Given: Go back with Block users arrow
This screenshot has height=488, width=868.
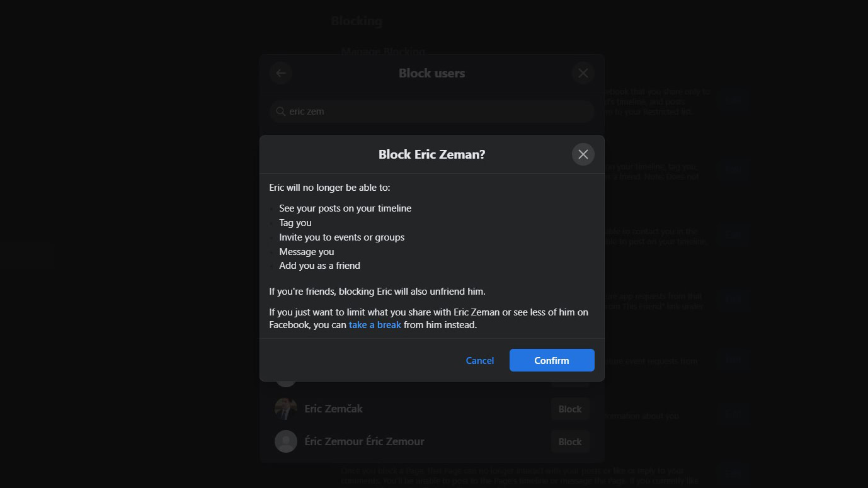Looking at the screenshot, I should point(281,73).
